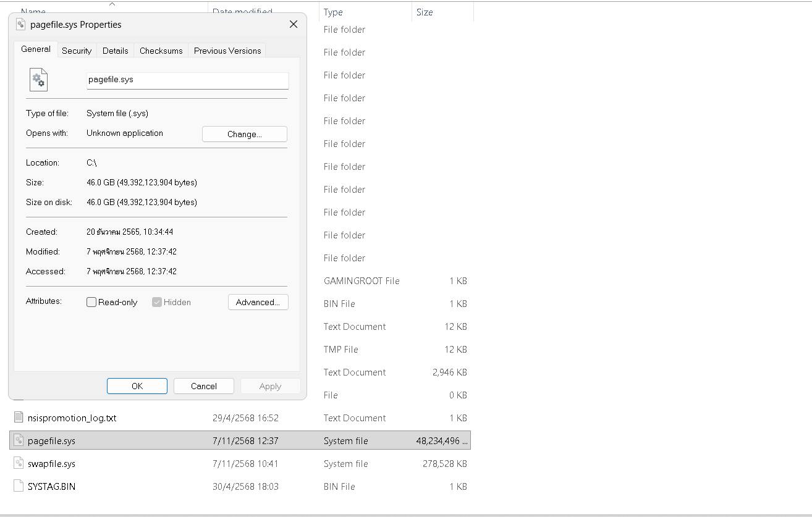Click the Cancel button

coord(204,386)
